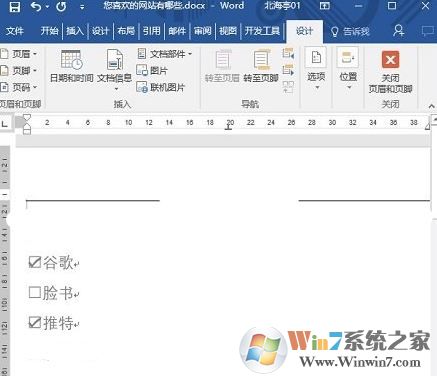
Task: Click the 告诉我 lightbulb search box
Action: click(x=350, y=32)
